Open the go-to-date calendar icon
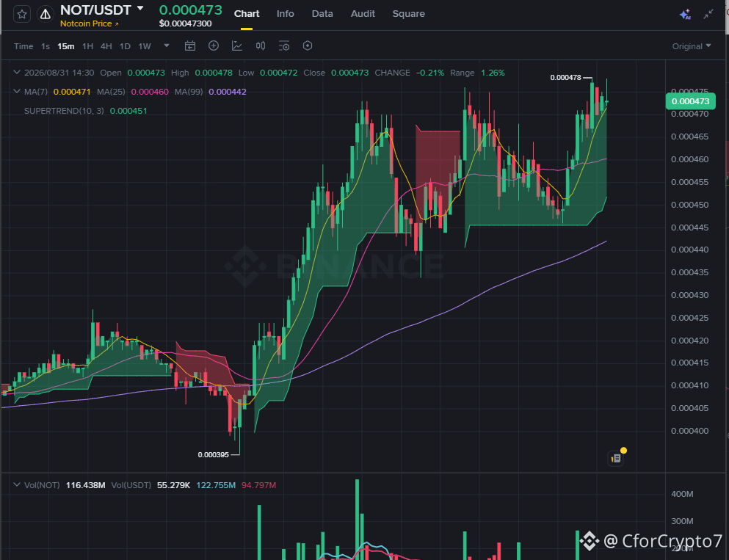This screenshot has width=729, height=560. [189, 46]
